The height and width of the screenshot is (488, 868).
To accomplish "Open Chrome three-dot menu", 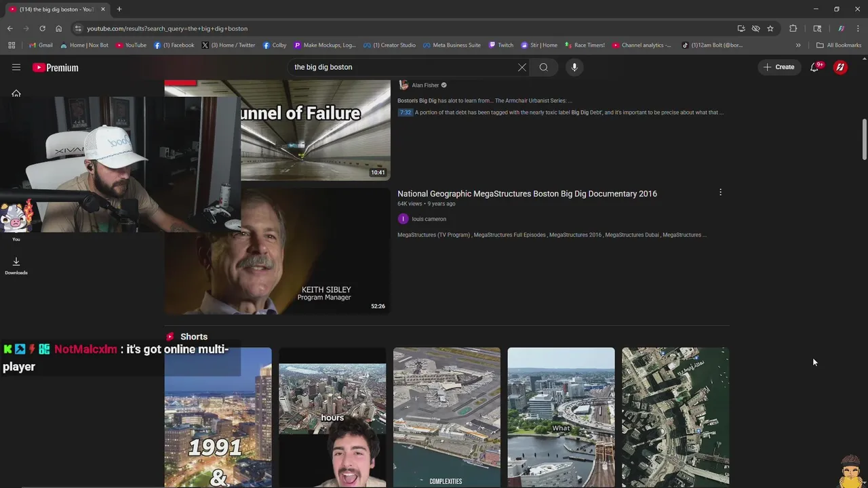I will tap(858, 28).
